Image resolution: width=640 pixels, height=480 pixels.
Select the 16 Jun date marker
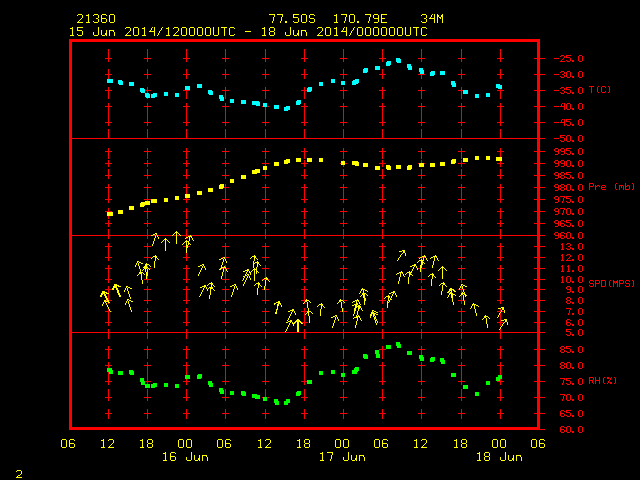point(185,457)
